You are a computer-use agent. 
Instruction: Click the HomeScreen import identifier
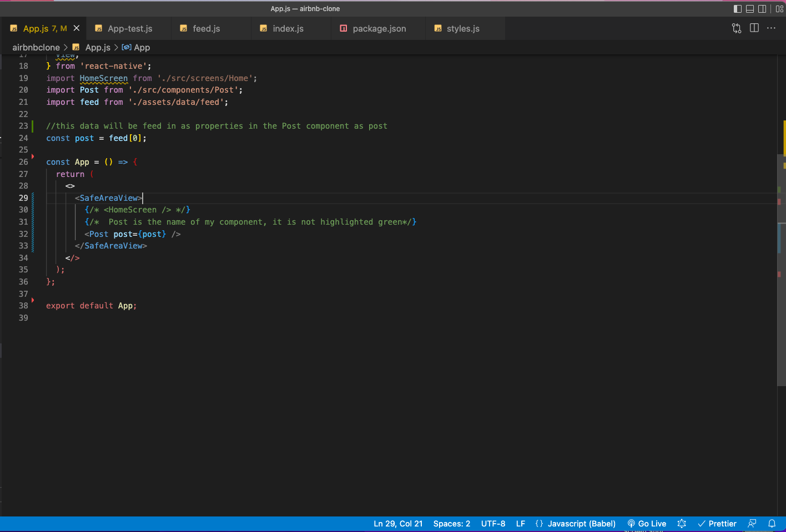tap(104, 78)
